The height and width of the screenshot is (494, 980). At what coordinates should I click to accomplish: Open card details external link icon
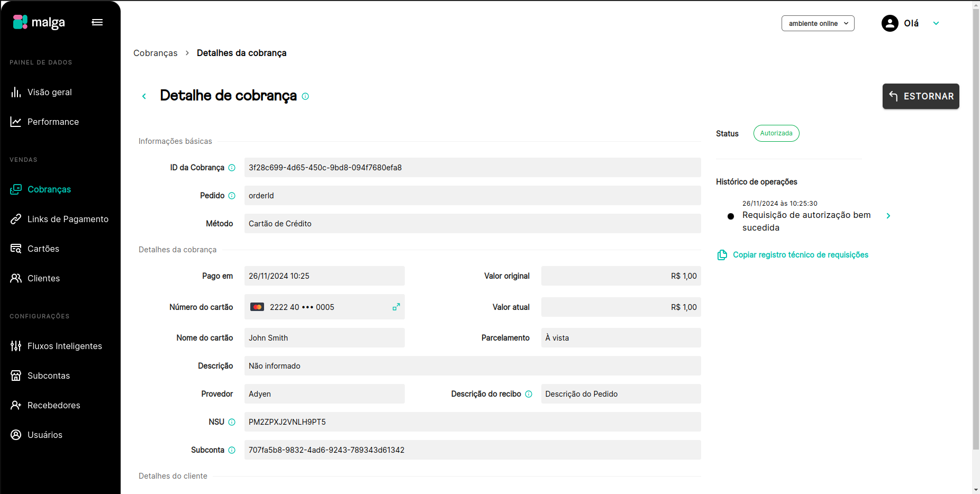[x=396, y=307]
